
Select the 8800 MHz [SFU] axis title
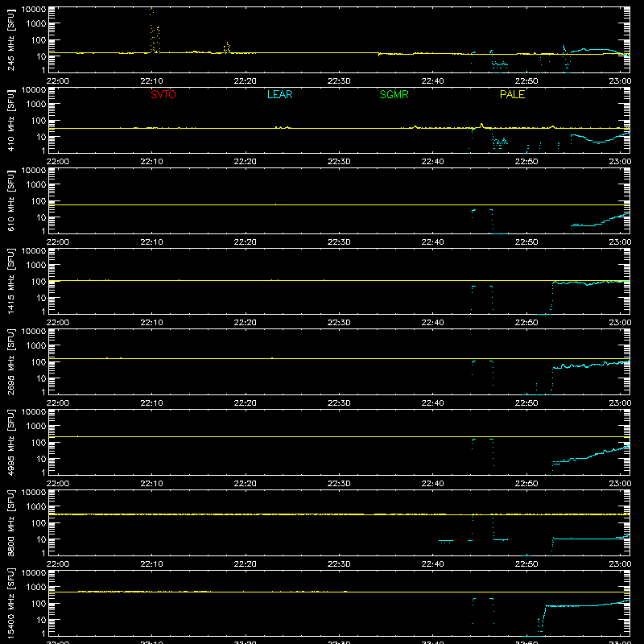pyautogui.click(x=10, y=522)
